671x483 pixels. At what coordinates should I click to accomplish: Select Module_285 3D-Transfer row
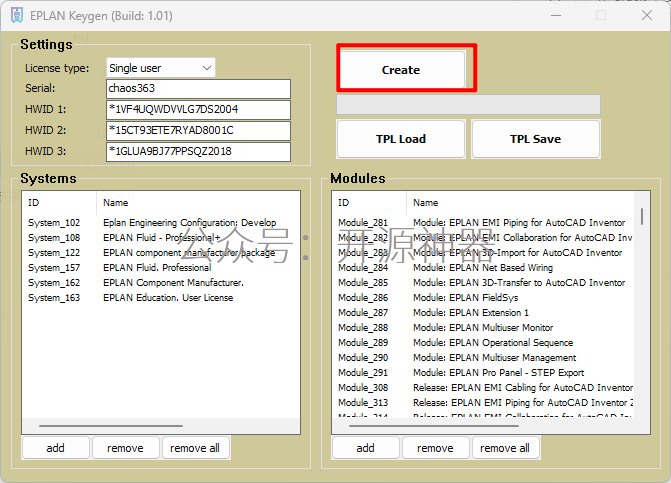483,282
